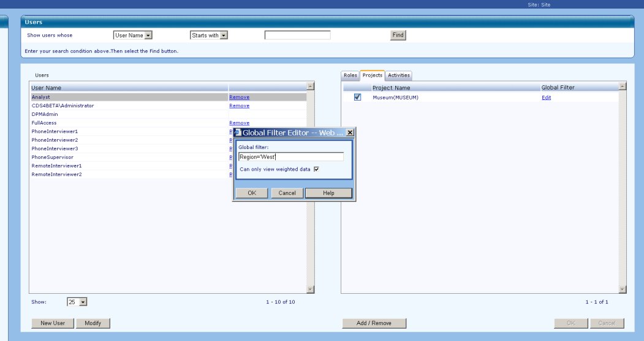Click Cancel in Global Filter Editor

(287, 193)
